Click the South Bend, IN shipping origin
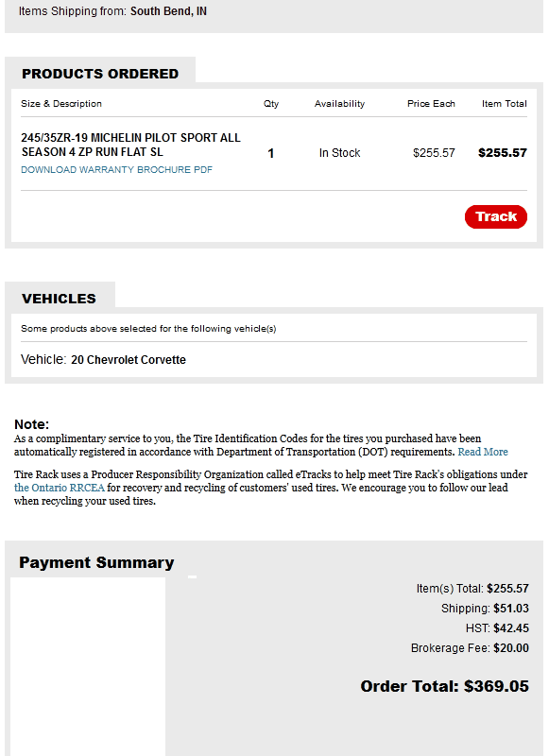The width and height of the screenshot is (549, 756). tap(168, 11)
